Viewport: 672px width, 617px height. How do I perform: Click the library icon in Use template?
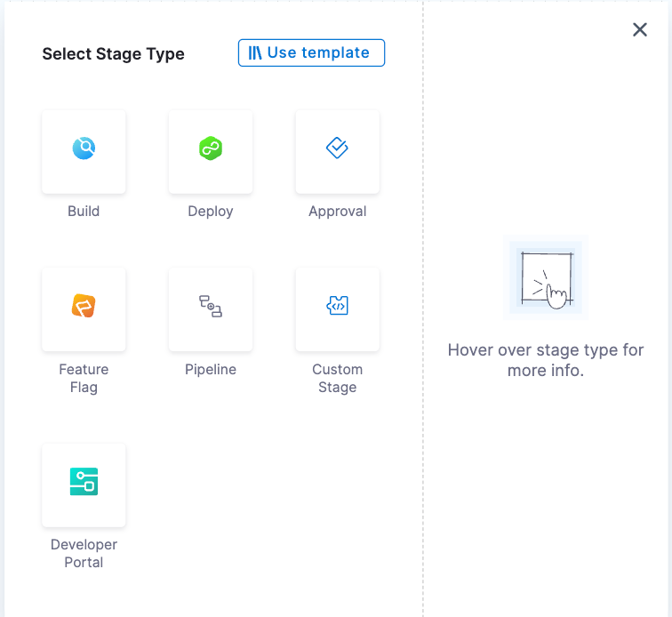click(255, 53)
